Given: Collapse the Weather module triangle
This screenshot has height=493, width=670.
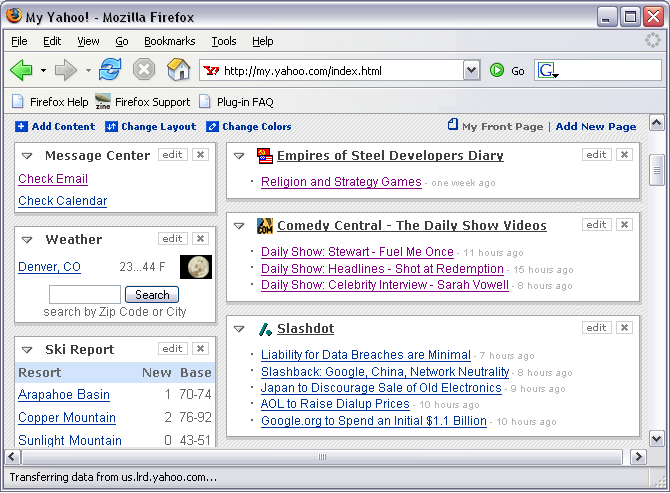Looking at the screenshot, I should pyautogui.click(x=27, y=240).
